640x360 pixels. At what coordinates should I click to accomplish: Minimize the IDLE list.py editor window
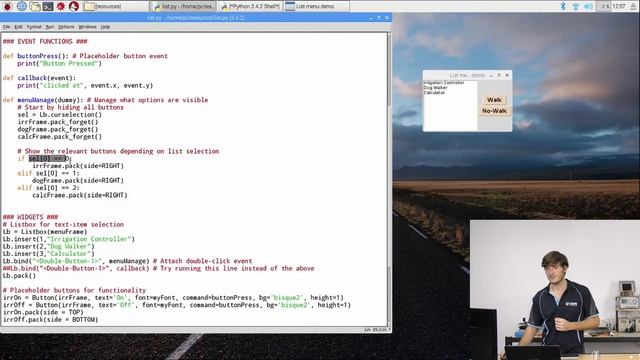click(x=371, y=18)
